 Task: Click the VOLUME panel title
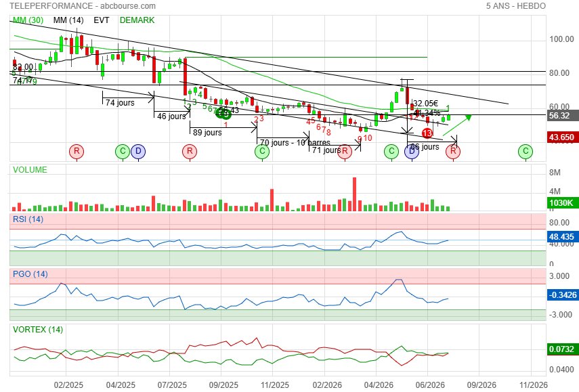(x=30, y=170)
